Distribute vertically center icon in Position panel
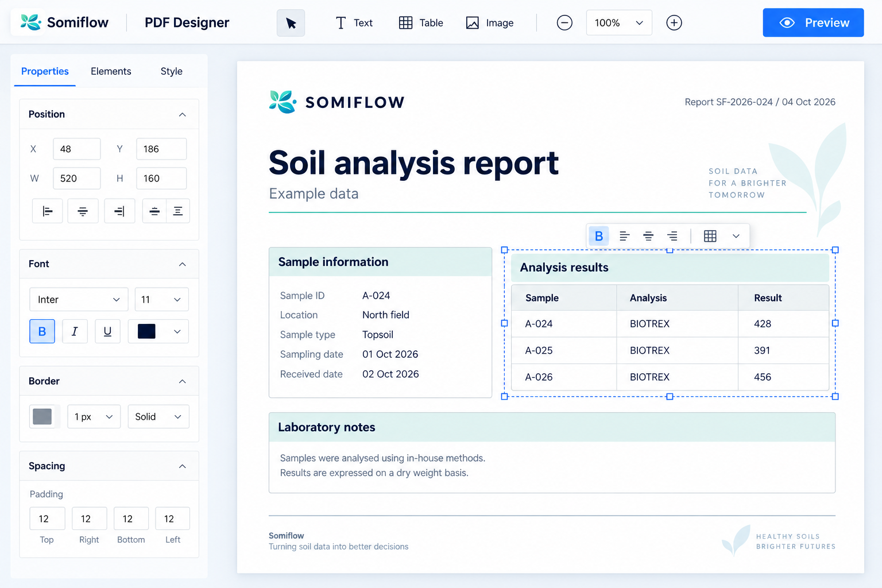Image resolution: width=882 pixels, height=588 pixels. [x=154, y=211]
